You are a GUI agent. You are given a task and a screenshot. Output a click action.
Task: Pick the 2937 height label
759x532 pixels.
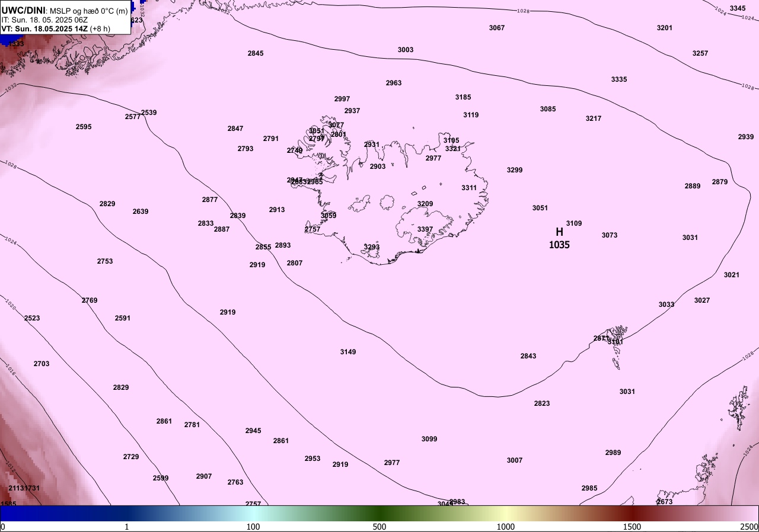[352, 111]
